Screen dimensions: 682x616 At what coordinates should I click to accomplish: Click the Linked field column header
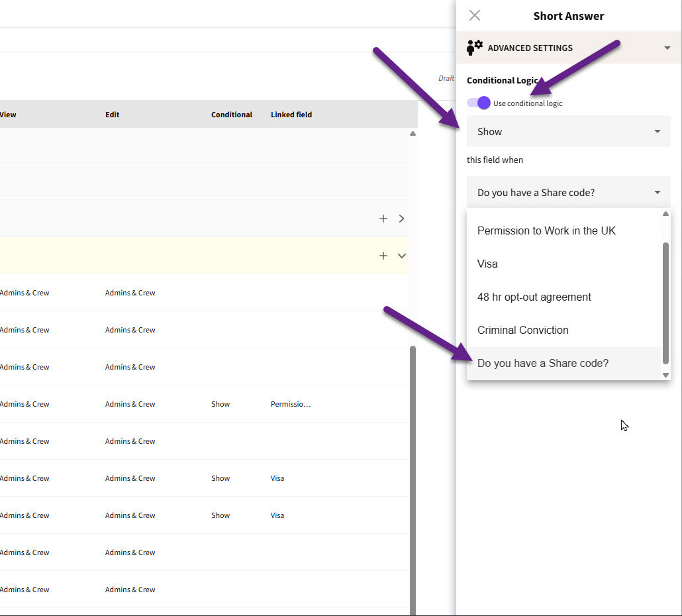(291, 115)
